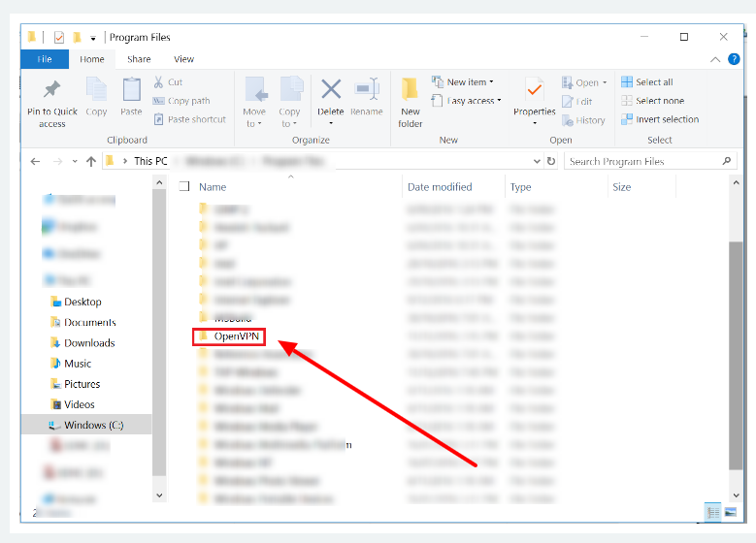Open Videos in the navigation pane
Viewport: 756px width, 543px height.
(x=73, y=404)
